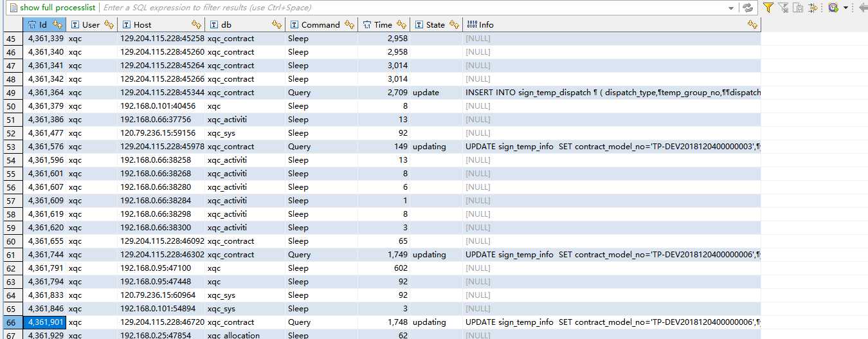Sort by the User column arrows
Screen dimensions: 868x339
coord(108,24)
